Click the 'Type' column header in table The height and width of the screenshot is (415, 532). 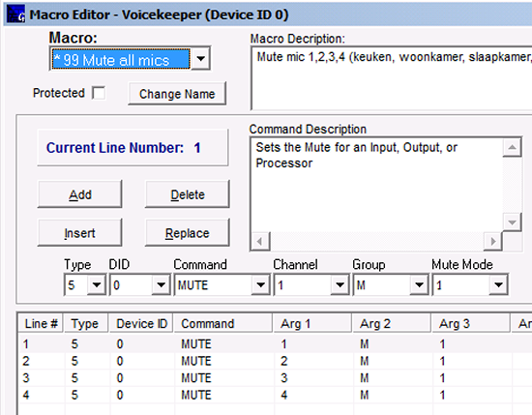(x=86, y=323)
